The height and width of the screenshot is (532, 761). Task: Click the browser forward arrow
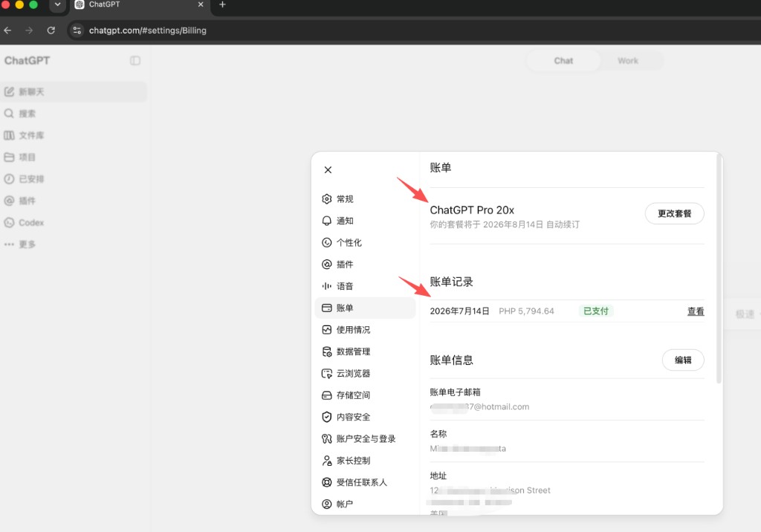click(x=29, y=30)
